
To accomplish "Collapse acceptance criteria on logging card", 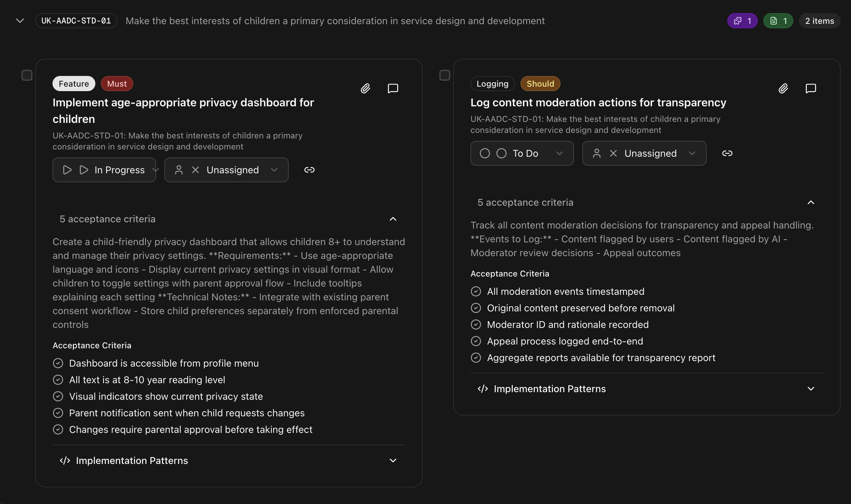I will pos(811,202).
